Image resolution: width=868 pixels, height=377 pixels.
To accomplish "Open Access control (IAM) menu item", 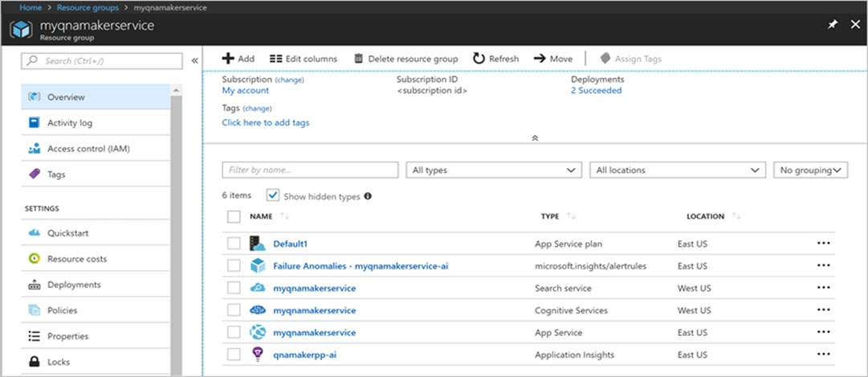I will coord(96,149).
